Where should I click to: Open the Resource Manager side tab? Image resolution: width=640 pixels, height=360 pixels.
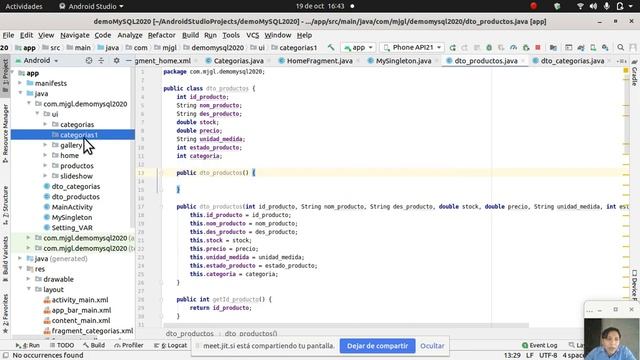5,132
